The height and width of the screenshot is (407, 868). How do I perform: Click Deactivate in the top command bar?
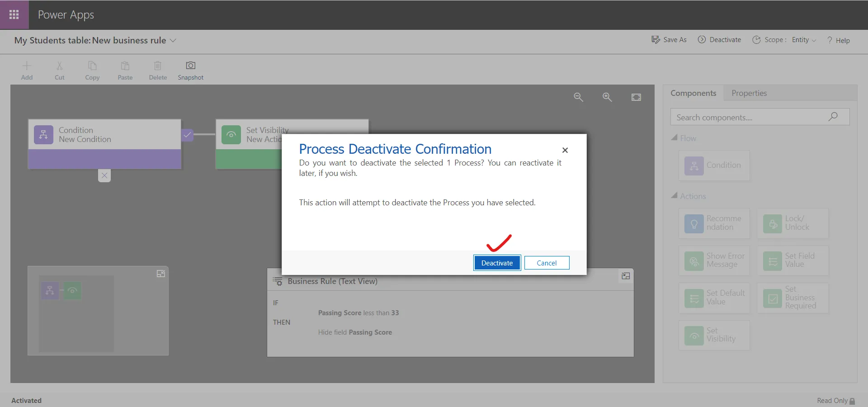pos(719,40)
